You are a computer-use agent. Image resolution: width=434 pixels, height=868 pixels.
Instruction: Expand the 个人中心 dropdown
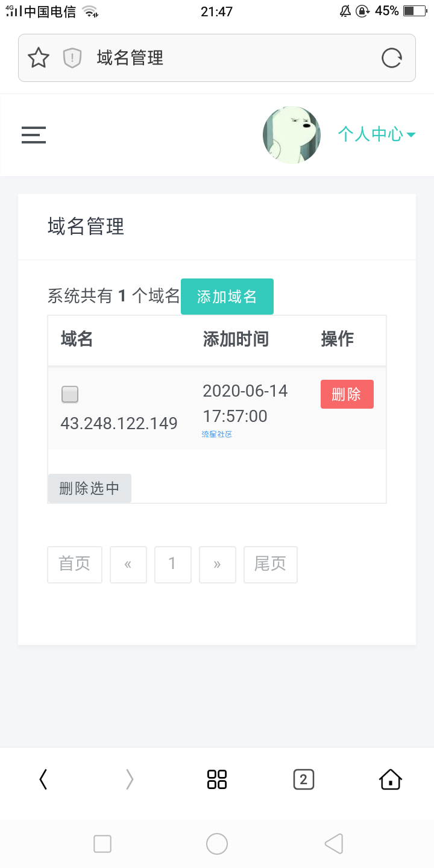coord(376,134)
